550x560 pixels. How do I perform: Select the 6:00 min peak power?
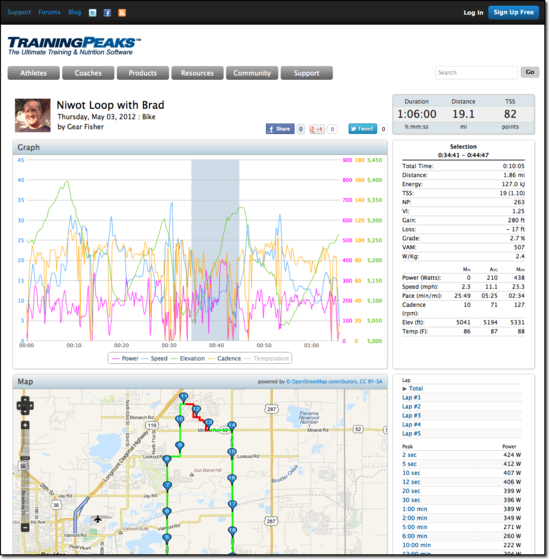[x=415, y=536]
